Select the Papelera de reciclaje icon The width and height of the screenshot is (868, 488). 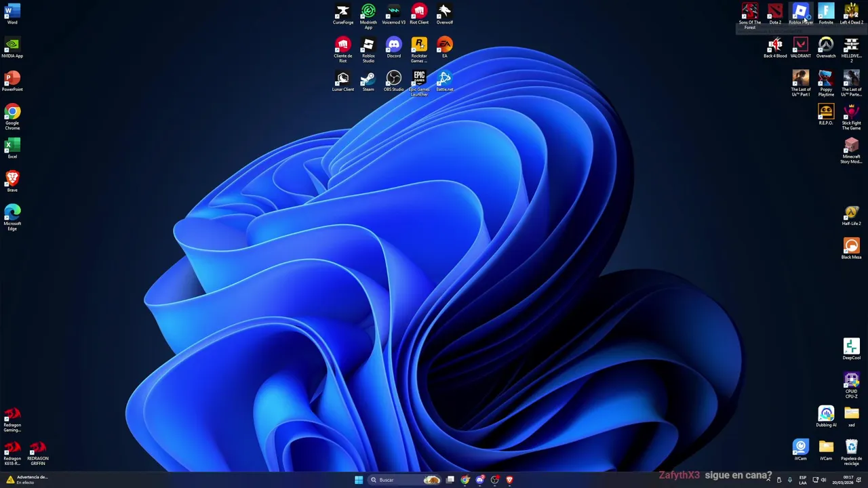click(x=851, y=453)
